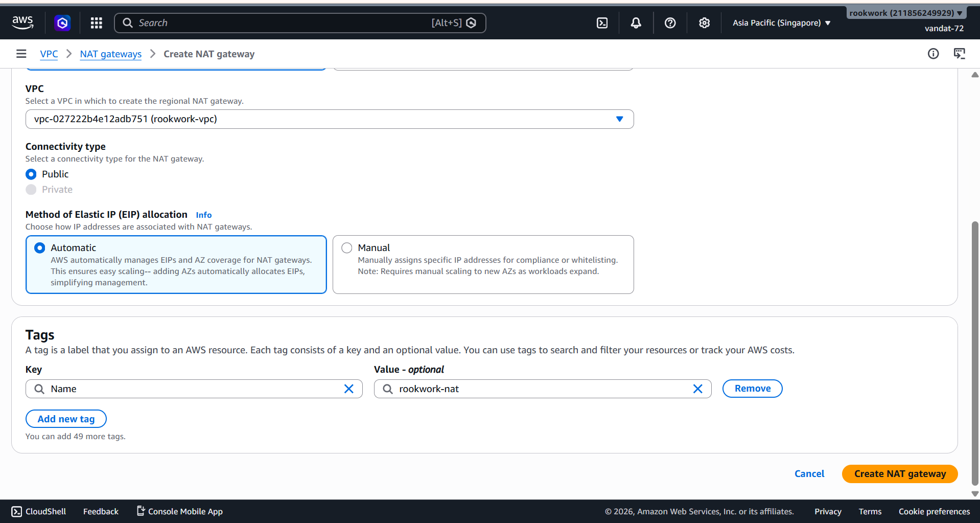
Task: Open the tutorials panel icon
Action: pyautogui.click(x=960, y=54)
